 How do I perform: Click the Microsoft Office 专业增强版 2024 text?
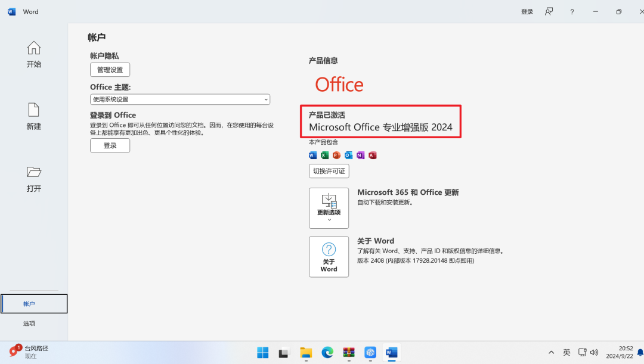(x=380, y=127)
